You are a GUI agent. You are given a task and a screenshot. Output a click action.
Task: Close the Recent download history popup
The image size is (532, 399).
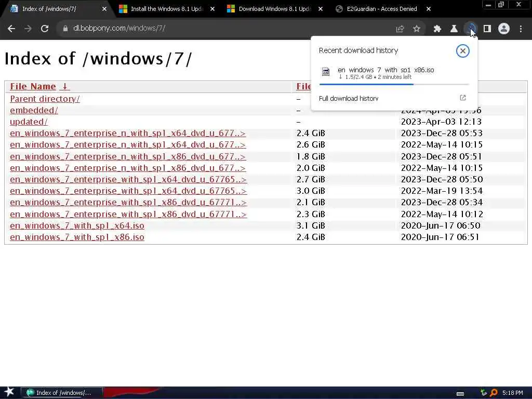[462, 51]
